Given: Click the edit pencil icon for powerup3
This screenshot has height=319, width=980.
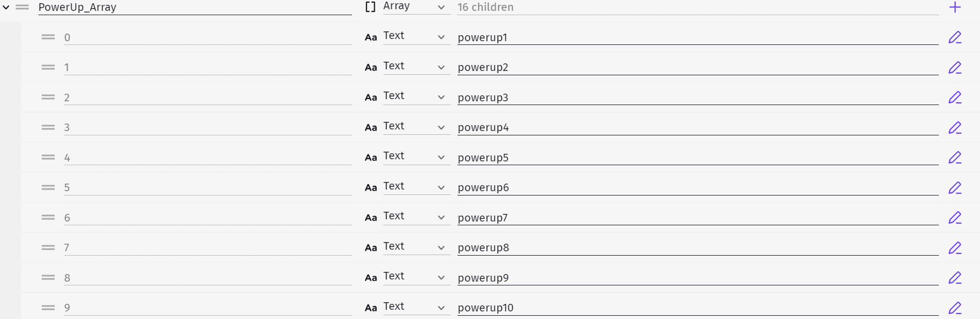Looking at the screenshot, I should (x=955, y=97).
